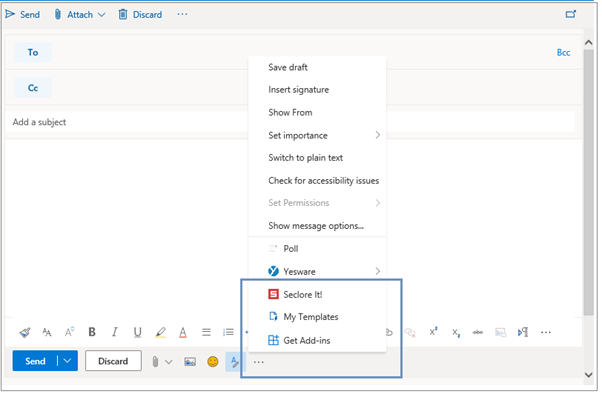Open the emoji picker
Screen dimensions: 602x394
(x=213, y=362)
